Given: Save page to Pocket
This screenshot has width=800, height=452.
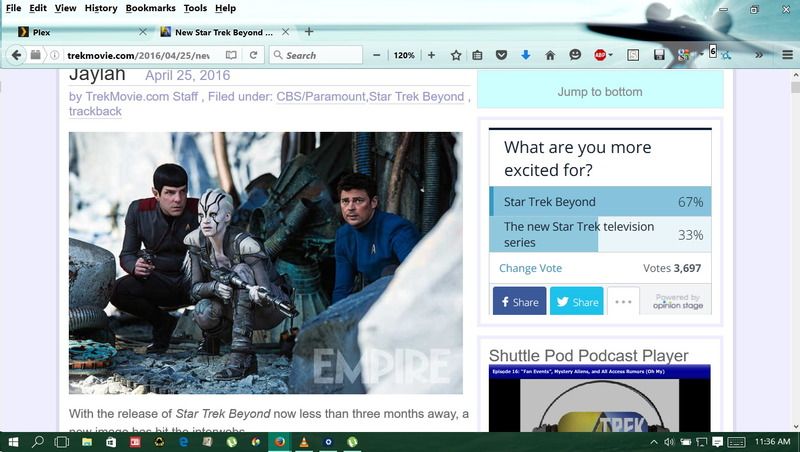Looking at the screenshot, I should 502,55.
